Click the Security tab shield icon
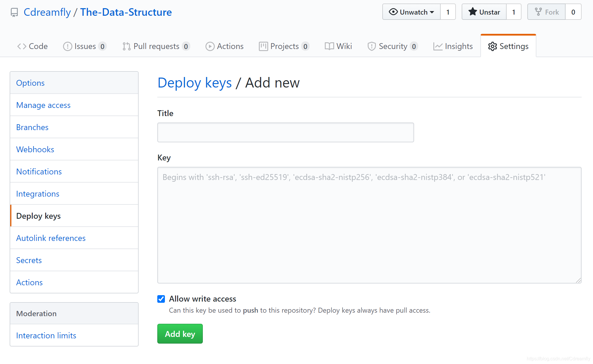 pos(372,46)
